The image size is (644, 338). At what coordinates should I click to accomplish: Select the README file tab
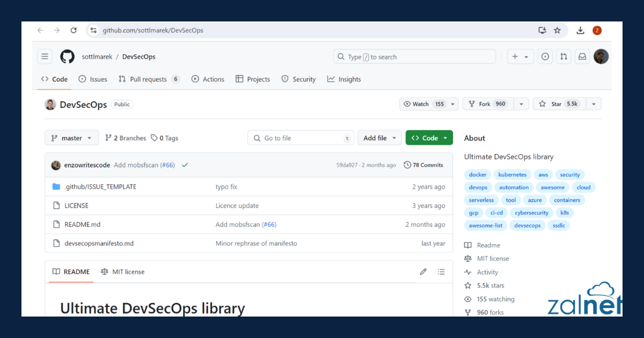71,271
